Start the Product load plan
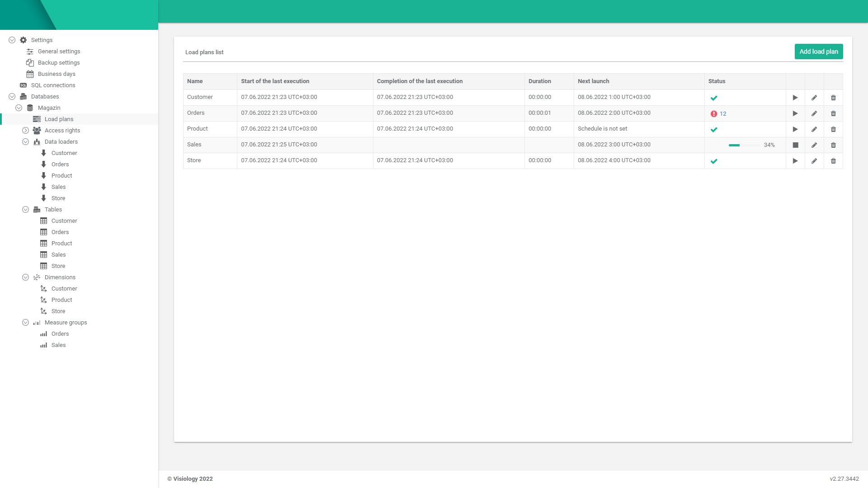Screen dimensions: 868x488 795,129
